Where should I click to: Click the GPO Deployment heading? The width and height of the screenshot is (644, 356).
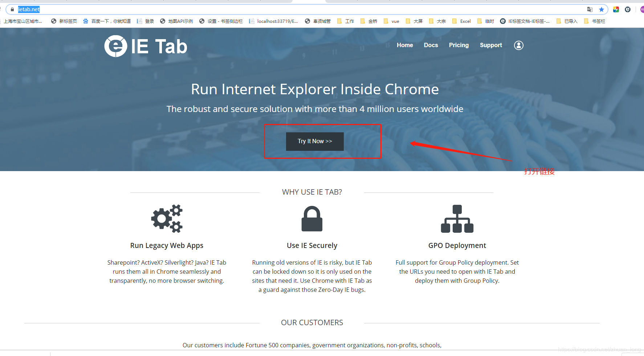click(457, 245)
